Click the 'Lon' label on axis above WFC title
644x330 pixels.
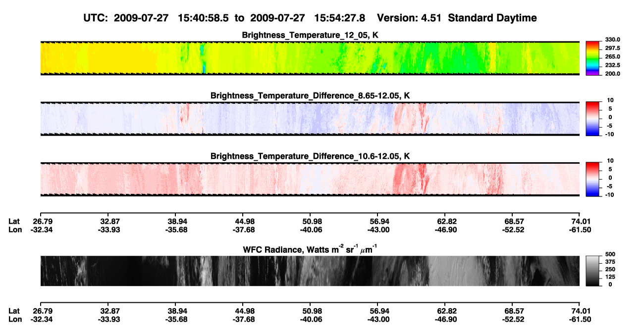point(15,230)
